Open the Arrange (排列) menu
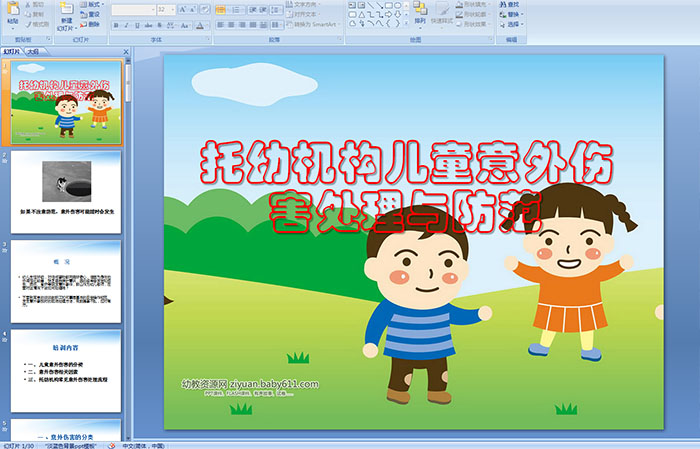The height and width of the screenshot is (449, 700). coord(420,15)
